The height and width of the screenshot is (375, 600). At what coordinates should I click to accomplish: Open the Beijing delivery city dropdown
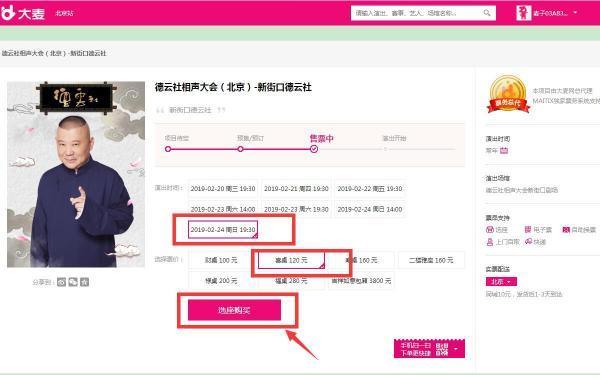pyautogui.click(x=501, y=282)
